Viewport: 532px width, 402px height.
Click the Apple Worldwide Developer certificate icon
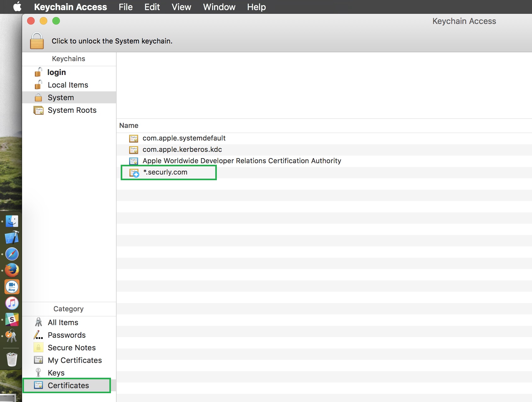tap(134, 161)
